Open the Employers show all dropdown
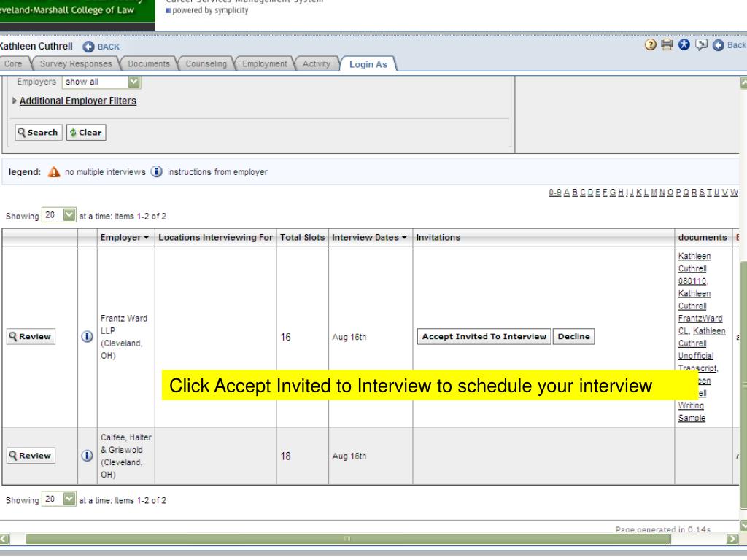This screenshot has height=560, width=747. tap(101, 82)
